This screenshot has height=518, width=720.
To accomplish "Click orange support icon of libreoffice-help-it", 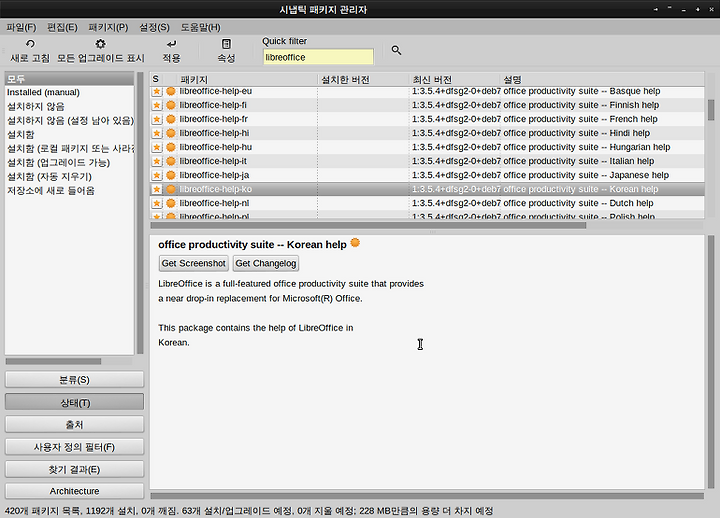I will point(171,161).
